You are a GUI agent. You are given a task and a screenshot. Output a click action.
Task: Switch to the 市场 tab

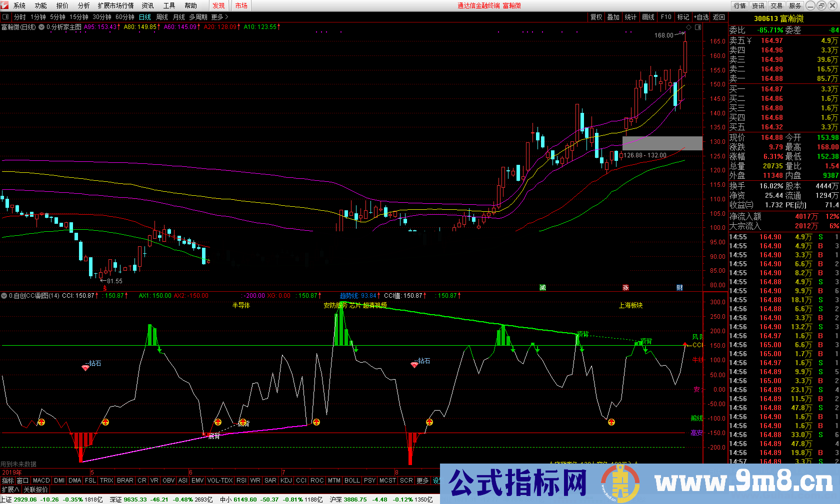point(241,5)
